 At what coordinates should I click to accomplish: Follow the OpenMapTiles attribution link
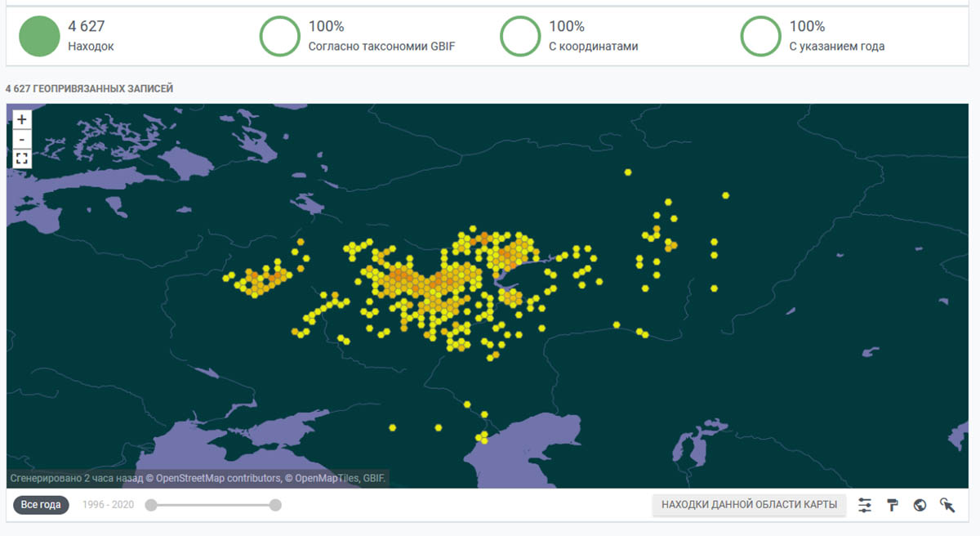(321, 478)
